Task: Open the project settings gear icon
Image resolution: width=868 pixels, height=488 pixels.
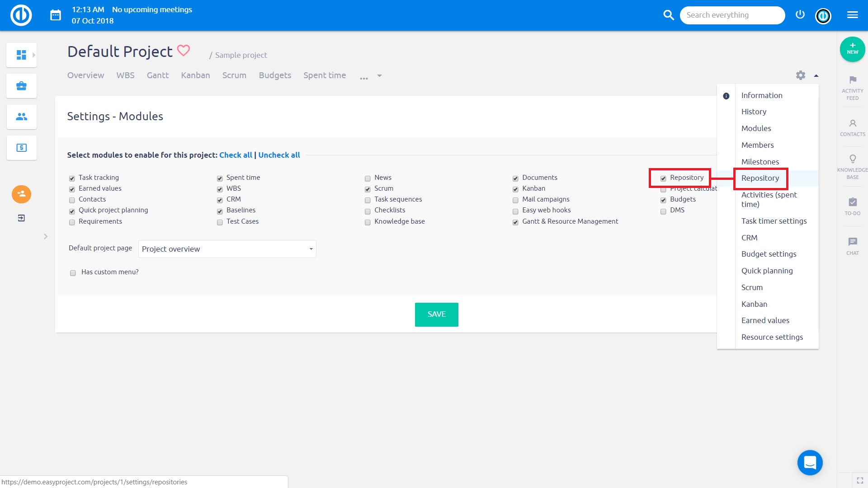Action: point(801,75)
